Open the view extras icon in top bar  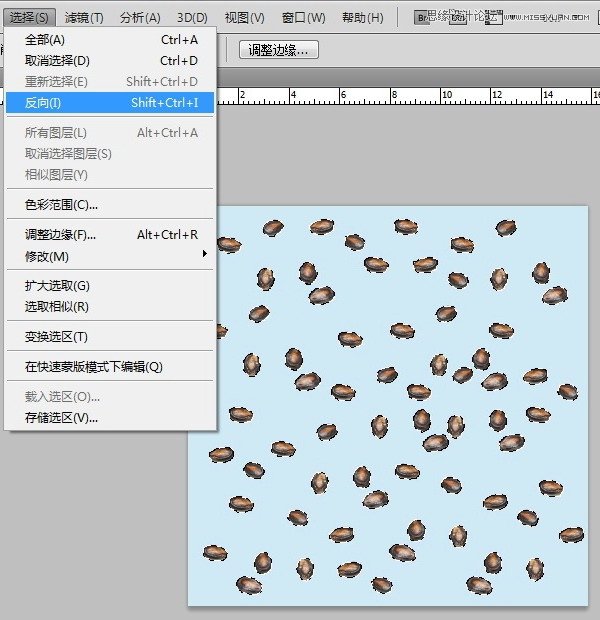pyautogui.click(x=493, y=18)
